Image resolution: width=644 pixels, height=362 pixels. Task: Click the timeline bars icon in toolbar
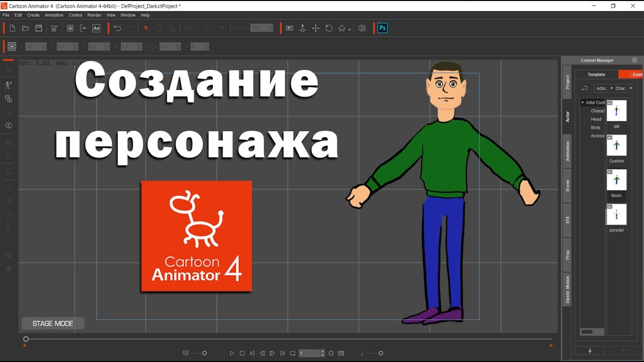pos(362,28)
